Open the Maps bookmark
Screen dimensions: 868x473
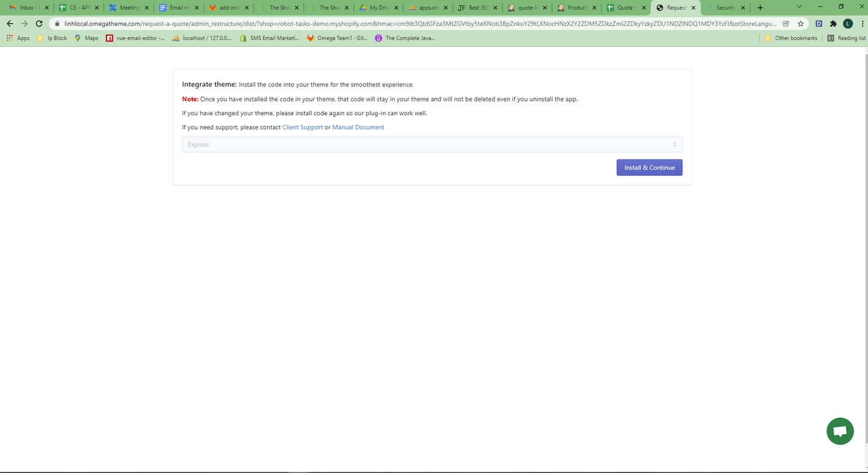coord(86,38)
